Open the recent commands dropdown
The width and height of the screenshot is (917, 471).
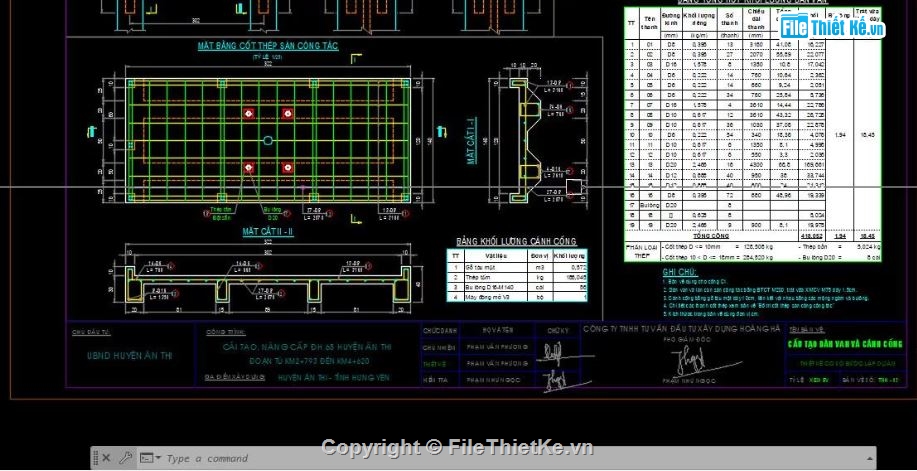coord(150,458)
